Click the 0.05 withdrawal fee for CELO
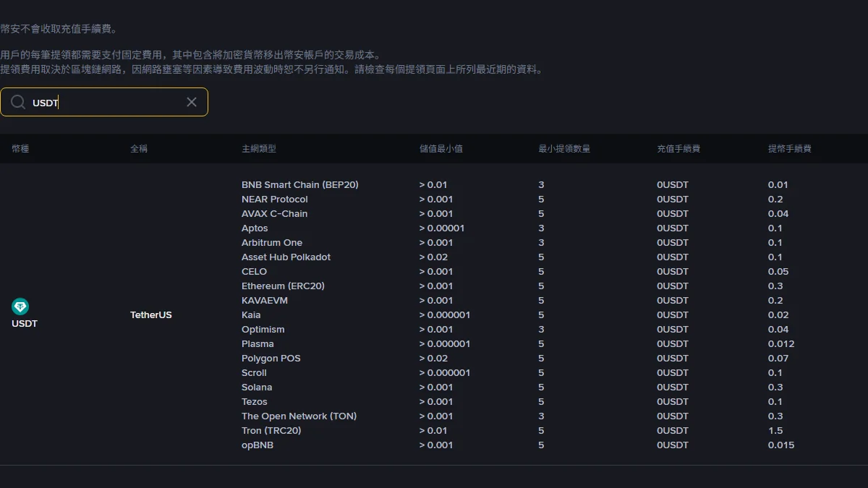 click(778, 272)
